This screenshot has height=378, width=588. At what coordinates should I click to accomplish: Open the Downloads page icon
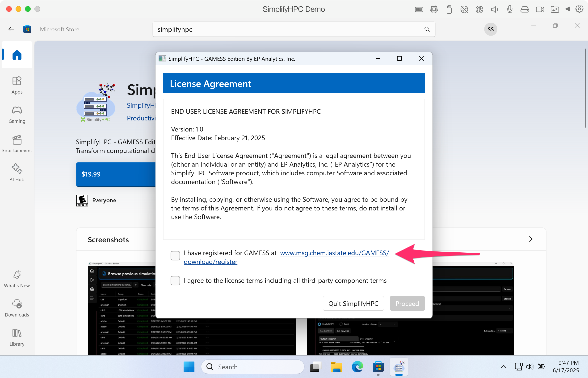click(x=17, y=304)
